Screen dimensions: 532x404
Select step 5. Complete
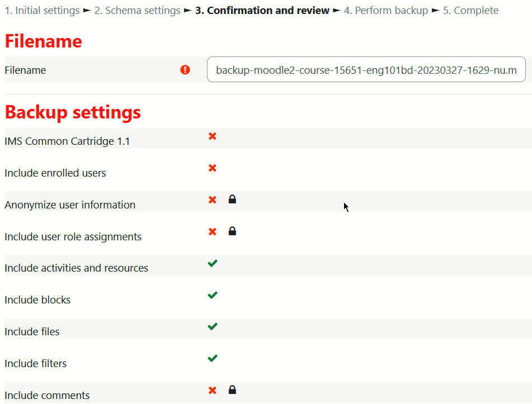pos(470,11)
